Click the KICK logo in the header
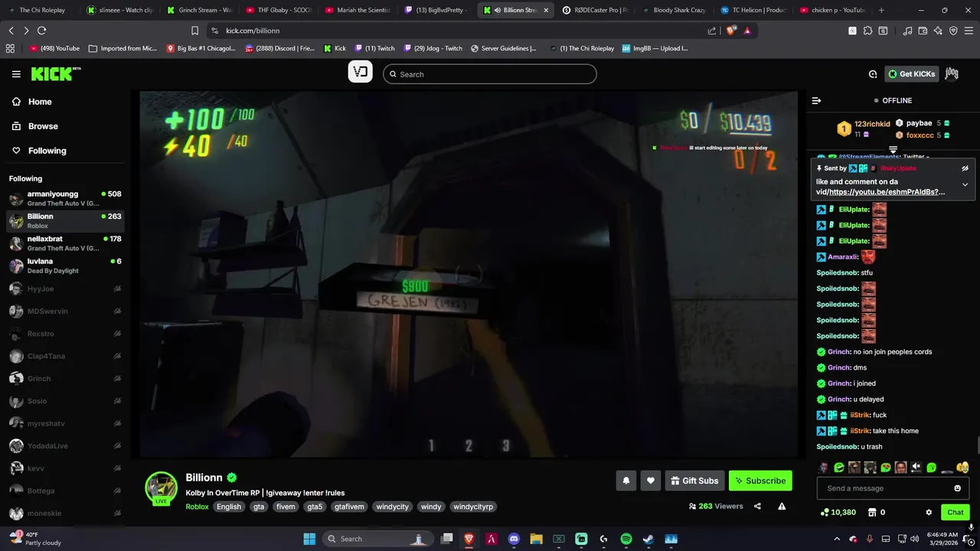 55,73
